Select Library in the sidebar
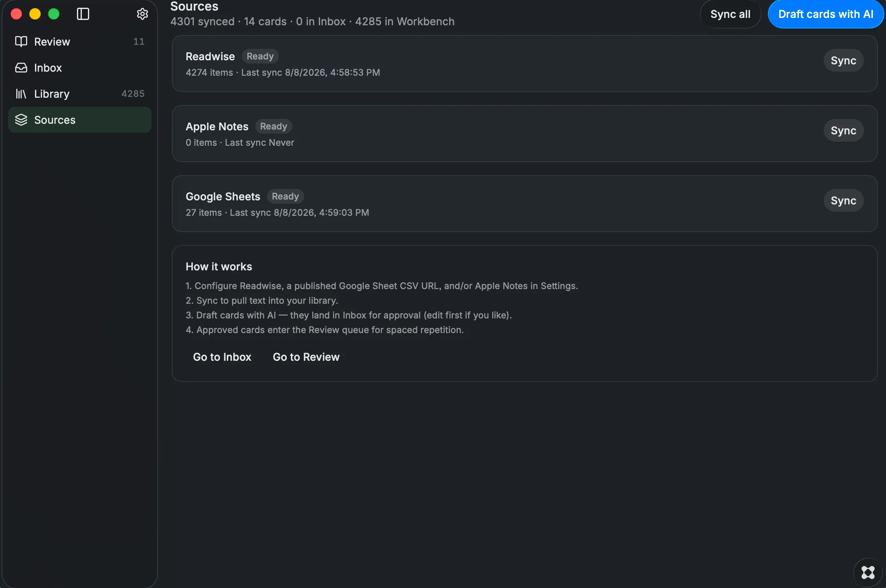Image resolution: width=886 pixels, height=588 pixels. (80, 94)
